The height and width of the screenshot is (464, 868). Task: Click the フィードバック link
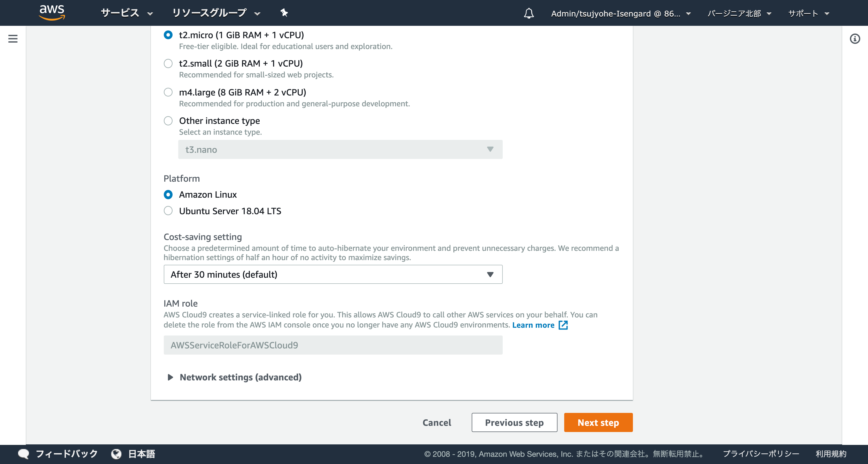click(67, 454)
